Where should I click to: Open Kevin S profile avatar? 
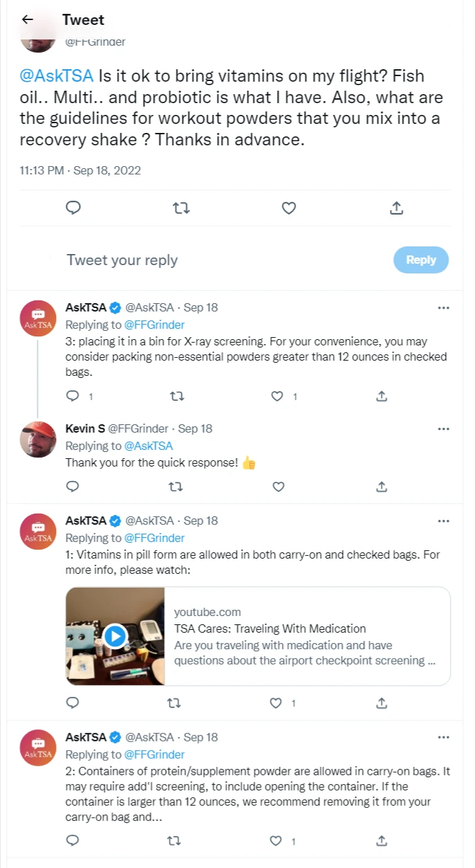click(x=38, y=439)
